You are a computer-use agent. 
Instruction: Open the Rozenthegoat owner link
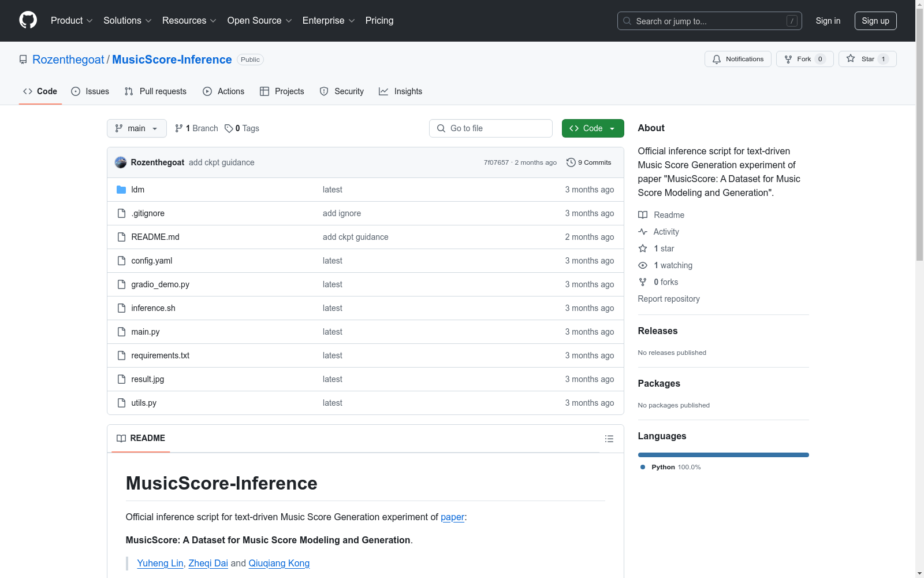(68, 60)
